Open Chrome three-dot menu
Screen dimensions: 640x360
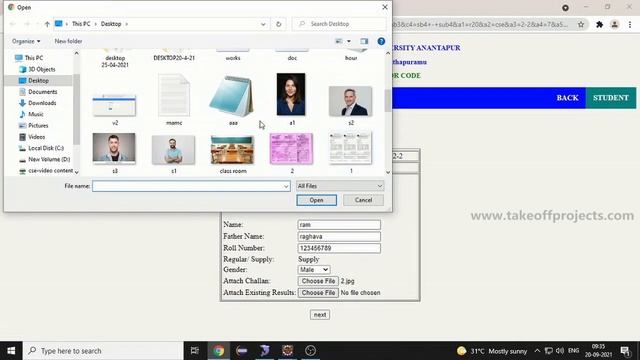630,24
